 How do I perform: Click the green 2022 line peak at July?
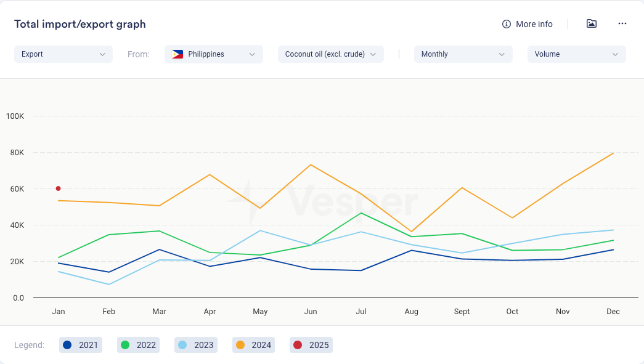(x=361, y=213)
